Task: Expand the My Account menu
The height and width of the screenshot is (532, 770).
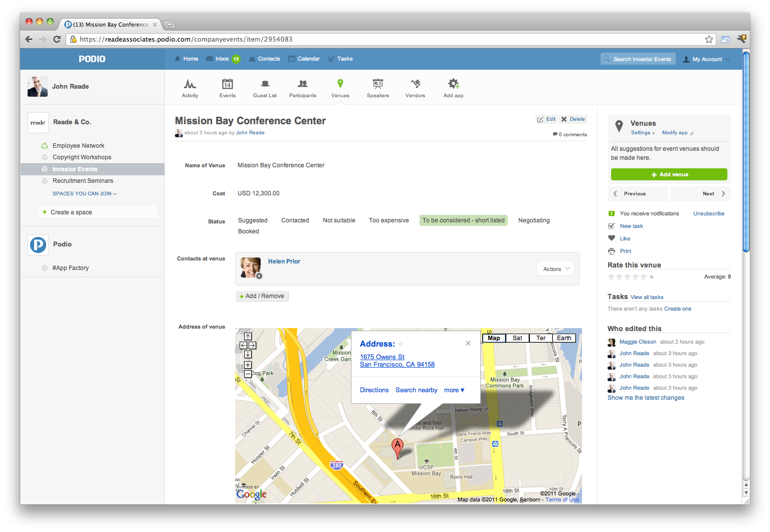Action: pyautogui.click(x=707, y=59)
